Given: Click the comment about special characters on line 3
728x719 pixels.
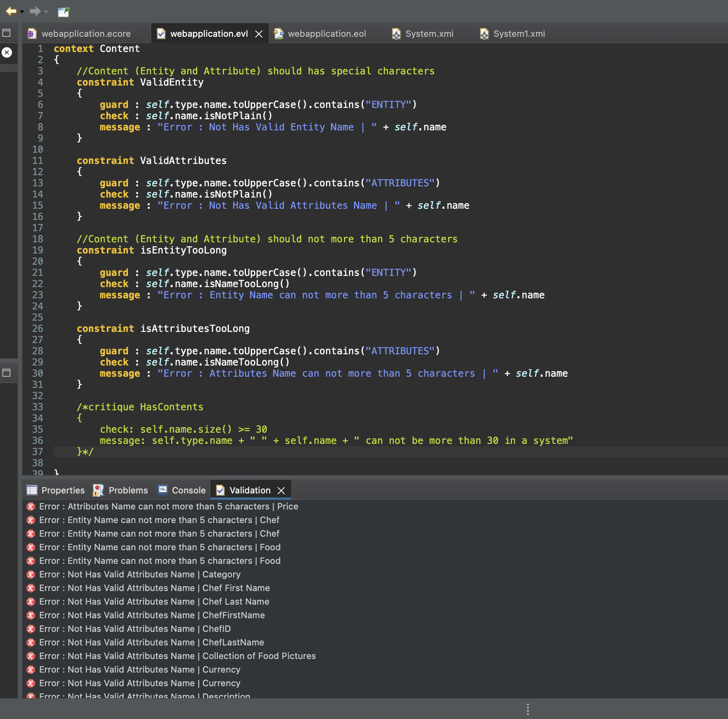Looking at the screenshot, I should coord(256,71).
